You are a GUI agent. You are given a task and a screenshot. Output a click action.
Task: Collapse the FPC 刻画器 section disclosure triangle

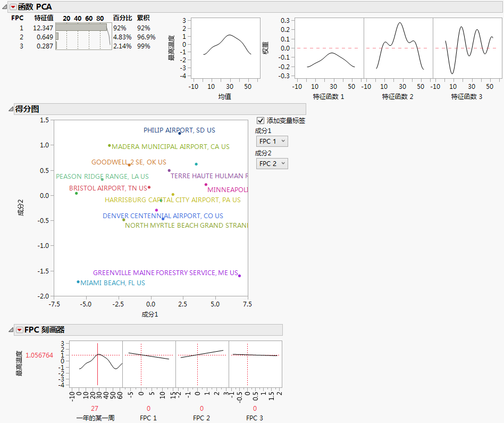(x=11, y=330)
